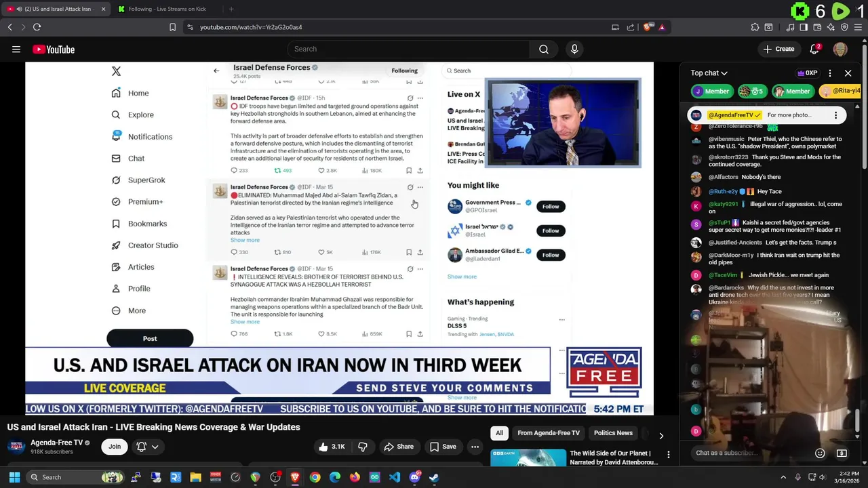Open the browser main menu
The width and height of the screenshot is (868, 488).
tap(858, 27)
